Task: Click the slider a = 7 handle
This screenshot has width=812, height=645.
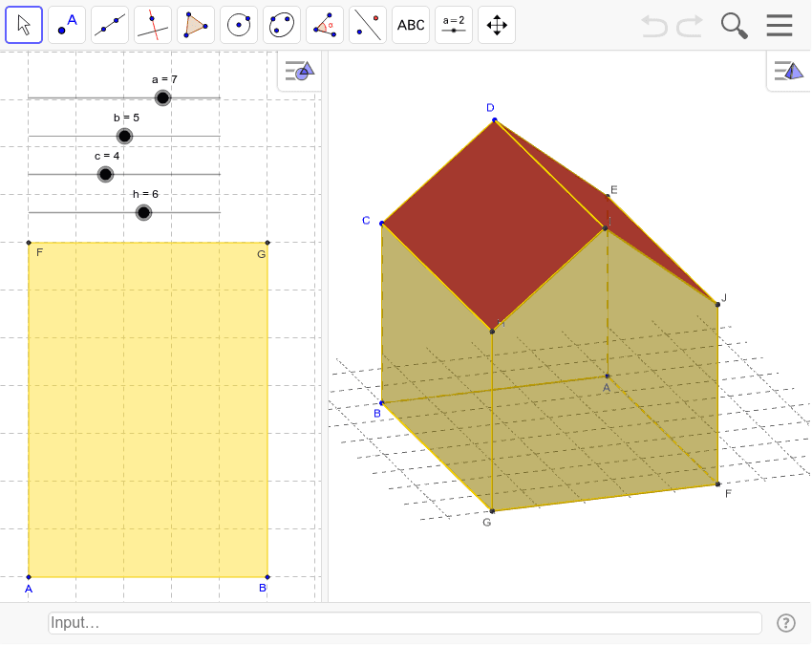Action: click(x=162, y=97)
